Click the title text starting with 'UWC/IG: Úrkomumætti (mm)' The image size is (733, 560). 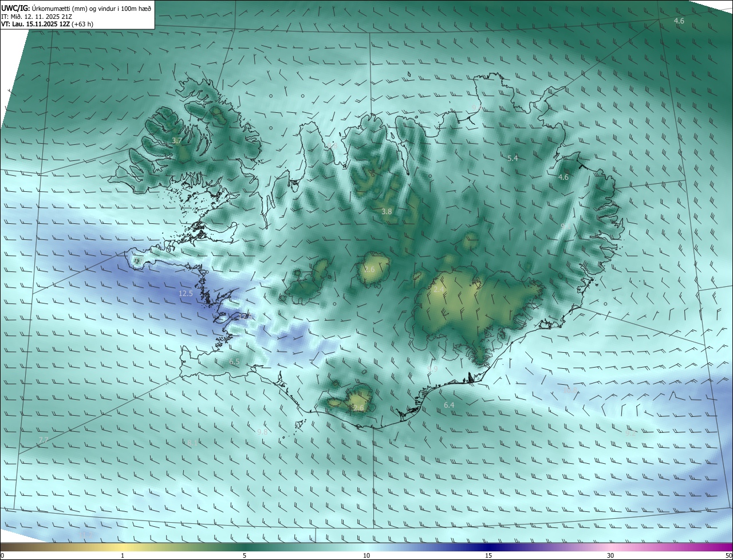click(x=76, y=8)
